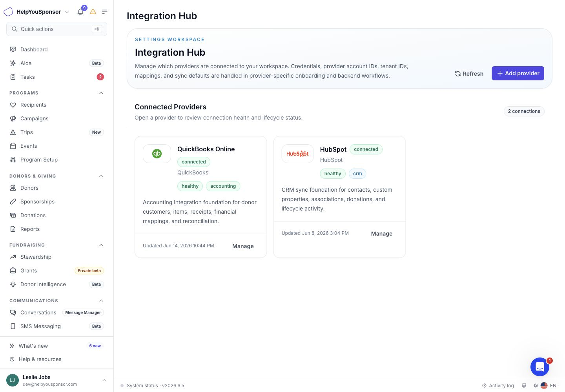Open the notifications bell

point(80,12)
